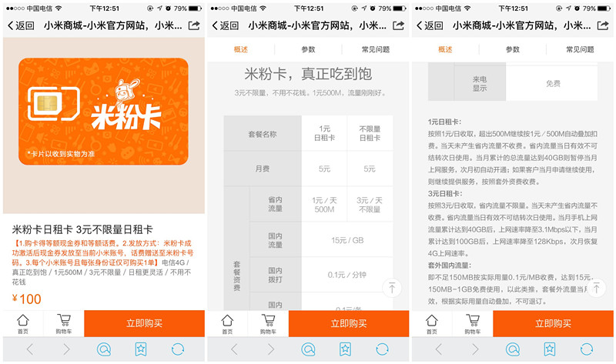Image resolution: width=616 pixels, height=364 pixels.
Task: Click the 来电显示 table cell
Action: click(x=480, y=84)
